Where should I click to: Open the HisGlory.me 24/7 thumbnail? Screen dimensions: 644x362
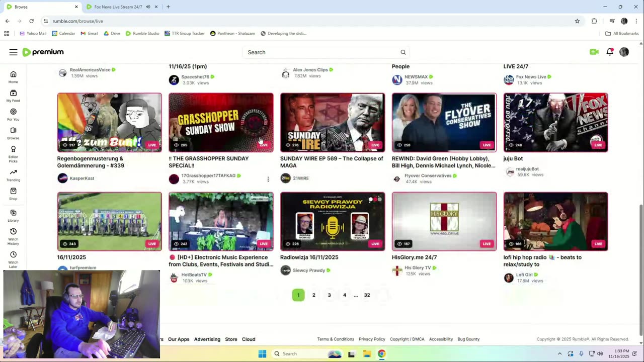coord(444,221)
